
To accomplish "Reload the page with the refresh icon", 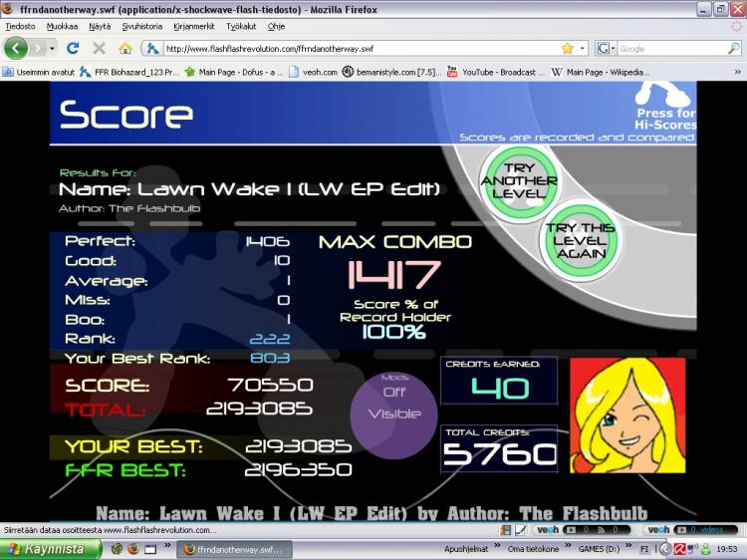I will click(73, 48).
